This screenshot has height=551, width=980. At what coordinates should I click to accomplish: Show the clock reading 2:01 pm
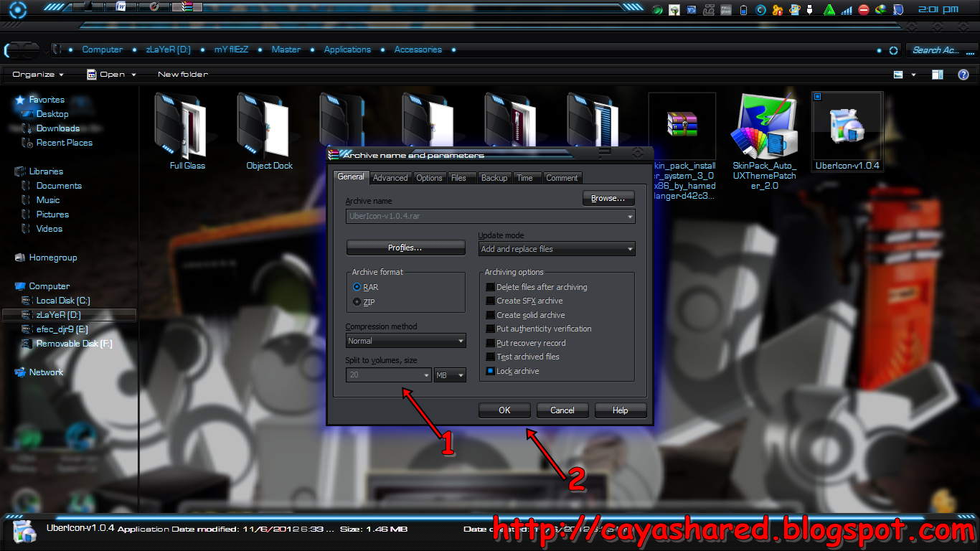point(938,9)
